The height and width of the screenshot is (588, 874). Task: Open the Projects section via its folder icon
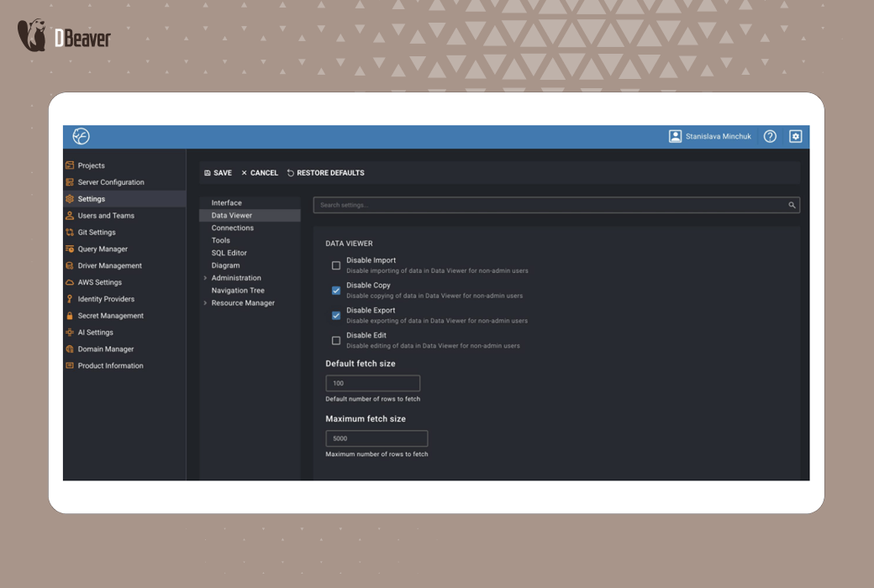click(x=70, y=165)
